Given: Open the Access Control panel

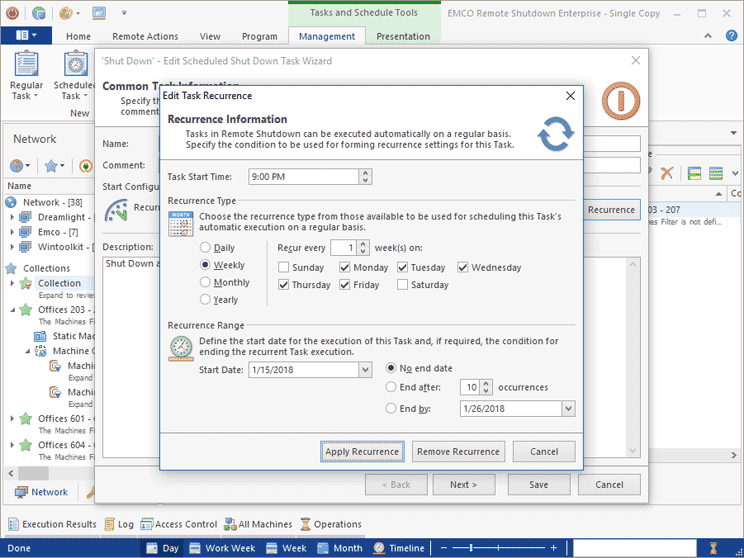Looking at the screenshot, I should (179, 524).
